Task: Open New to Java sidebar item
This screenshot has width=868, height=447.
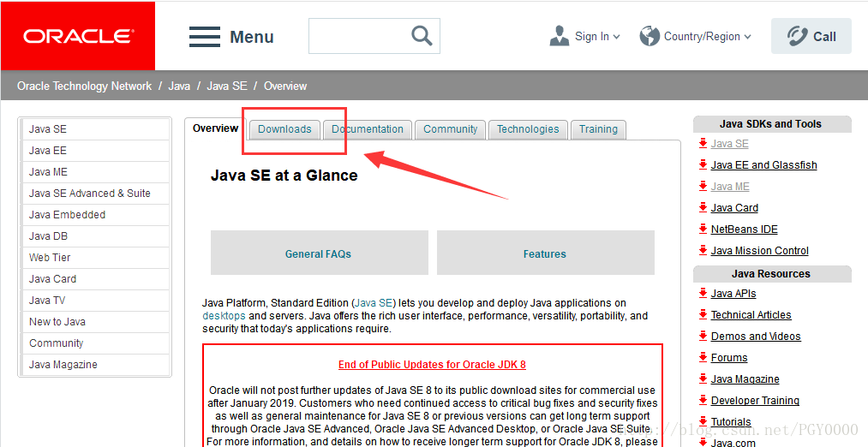Action: tap(95, 321)
